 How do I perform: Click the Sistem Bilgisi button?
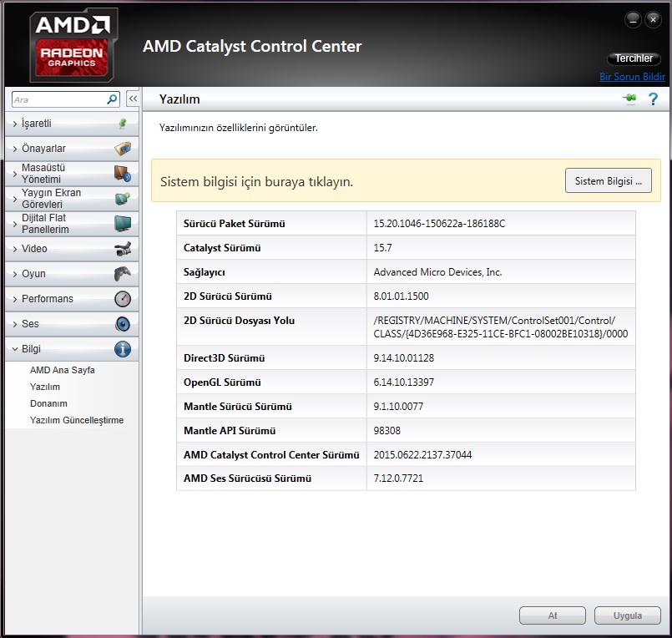pos(609,180)
